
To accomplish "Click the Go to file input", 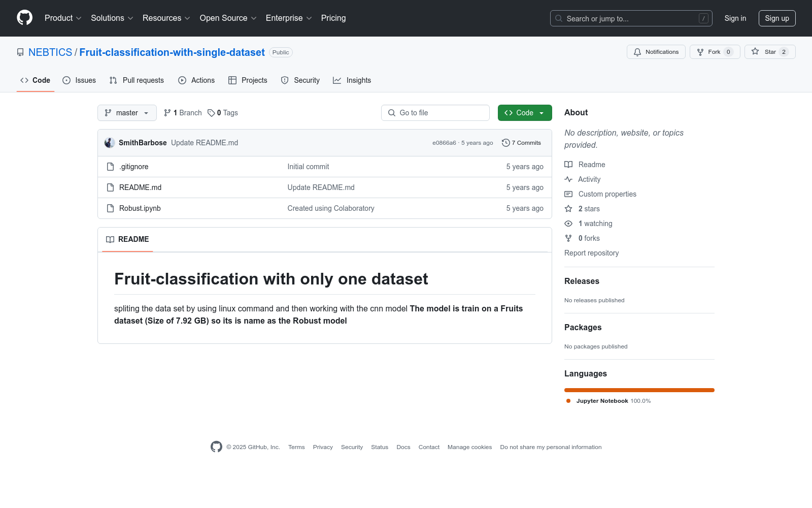I will [x=435, y=113].
